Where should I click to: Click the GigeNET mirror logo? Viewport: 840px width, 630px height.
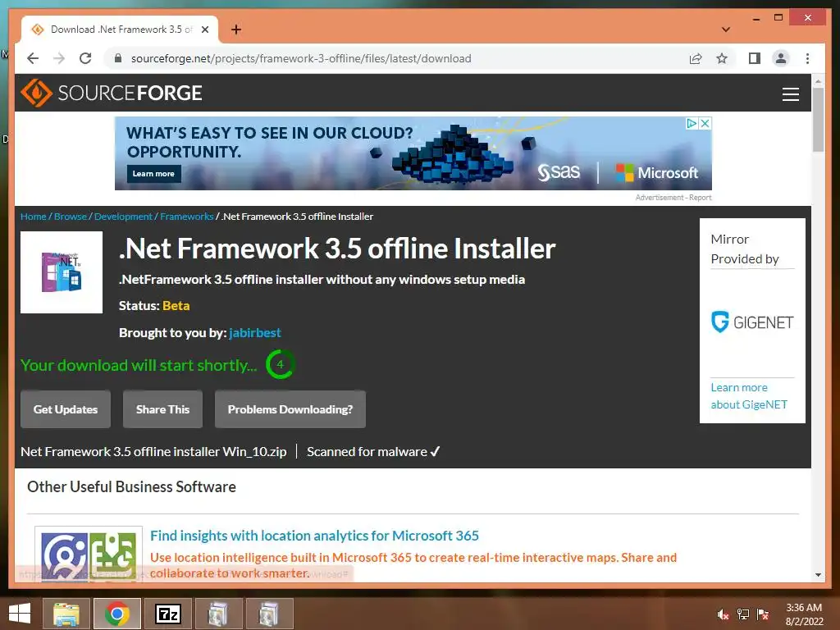pyautogui.click(x=752, y=322)
